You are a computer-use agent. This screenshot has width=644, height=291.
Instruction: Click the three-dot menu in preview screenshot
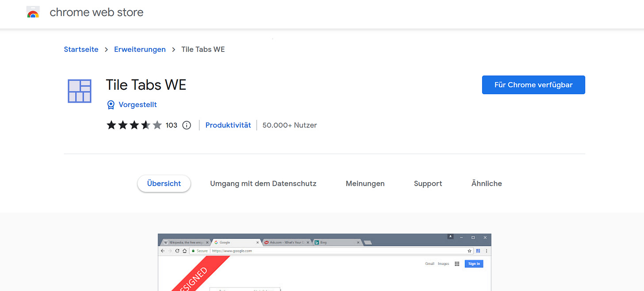coord(487,251)
